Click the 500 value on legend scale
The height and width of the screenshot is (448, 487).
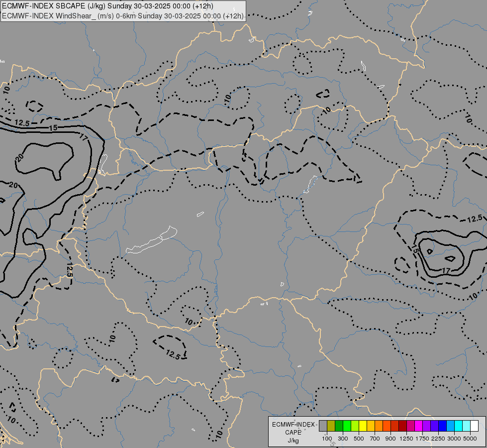(x=359, y=439)
